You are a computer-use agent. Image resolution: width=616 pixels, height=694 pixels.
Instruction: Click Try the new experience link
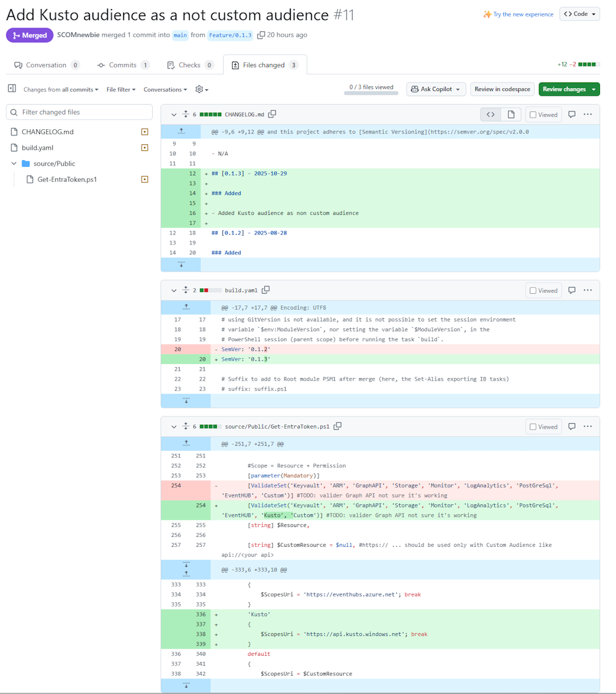(523, 14)
